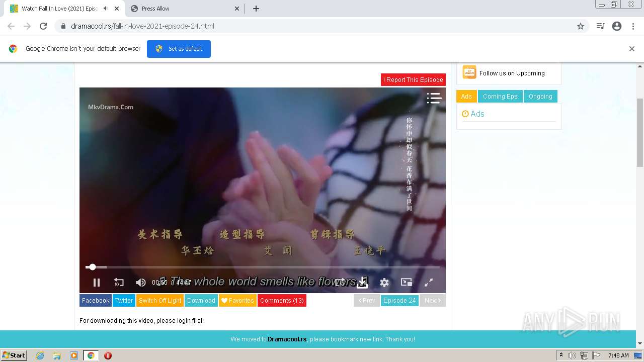Viewport: 644px width, 362px height.
Task: Share on Twitter
Action: (124, 301)
